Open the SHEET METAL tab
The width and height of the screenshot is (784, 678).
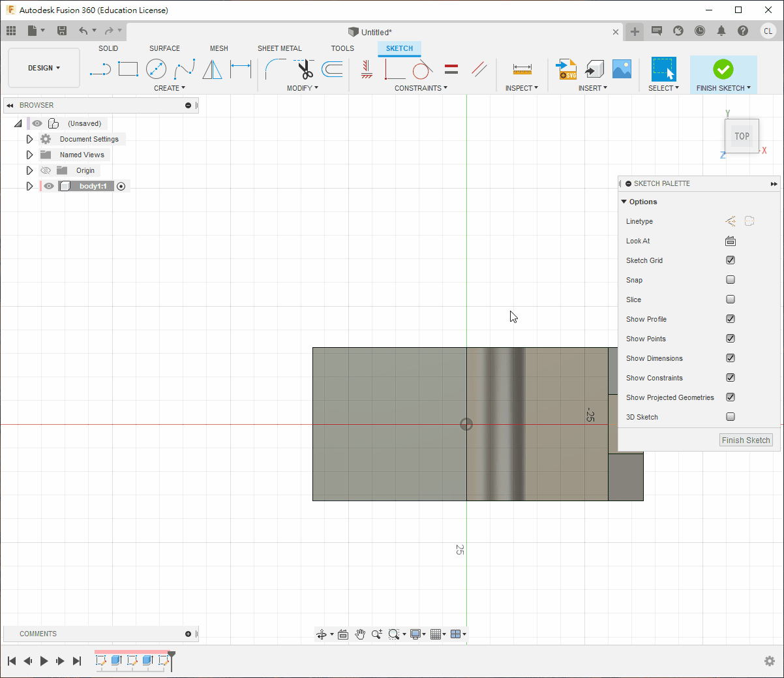[279, 48]
